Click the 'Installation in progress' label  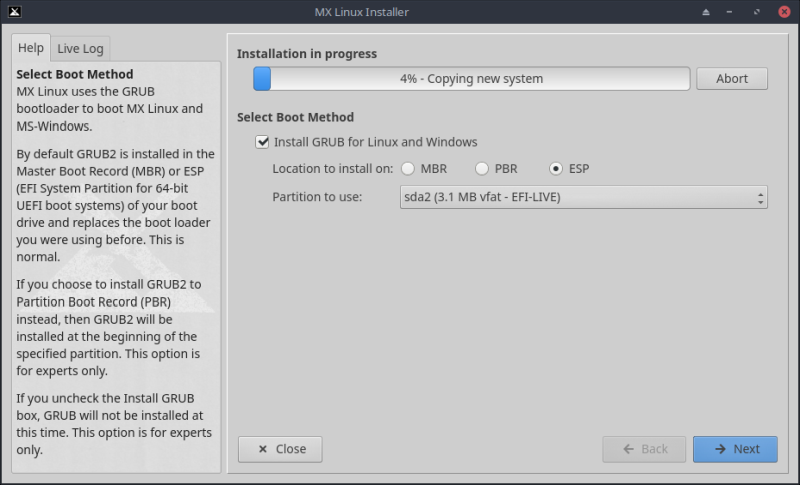pos(307,54)
